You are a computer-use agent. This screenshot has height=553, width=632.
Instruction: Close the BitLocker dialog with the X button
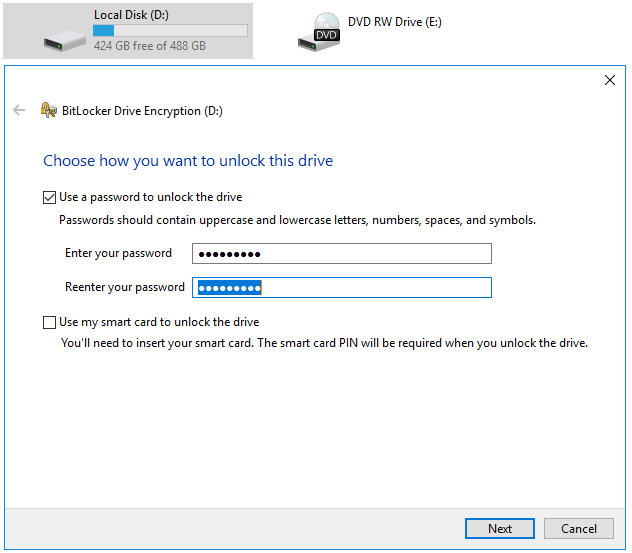pos(610,80)
